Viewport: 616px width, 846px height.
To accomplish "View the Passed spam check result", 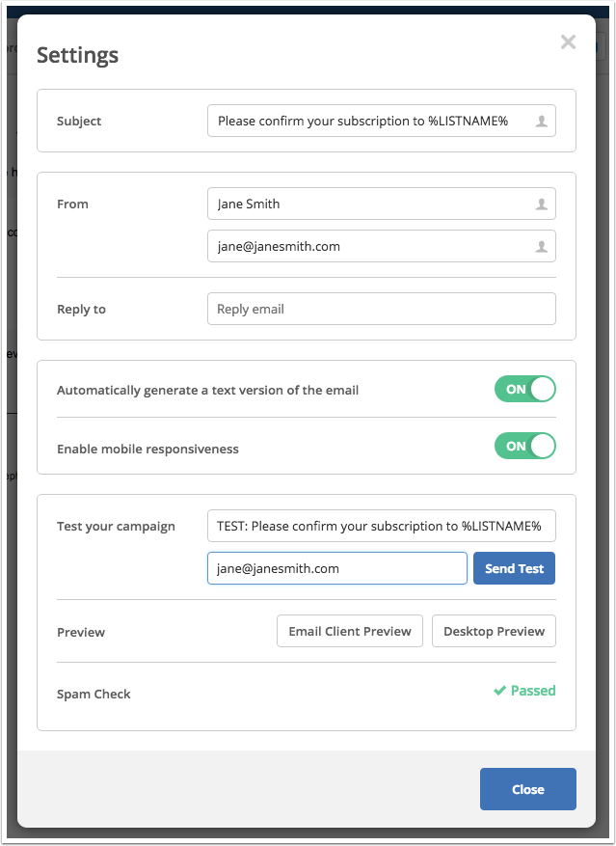I will click(524, 691).
